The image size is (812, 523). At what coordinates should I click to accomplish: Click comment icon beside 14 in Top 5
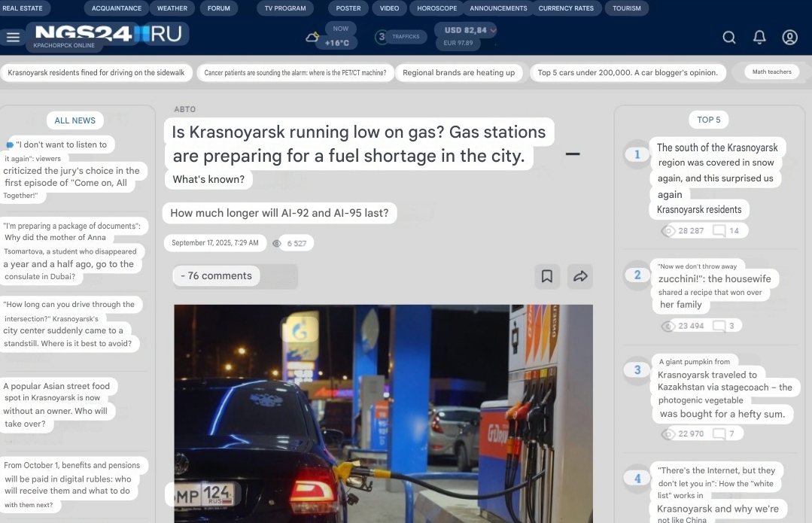coord(719,230)
